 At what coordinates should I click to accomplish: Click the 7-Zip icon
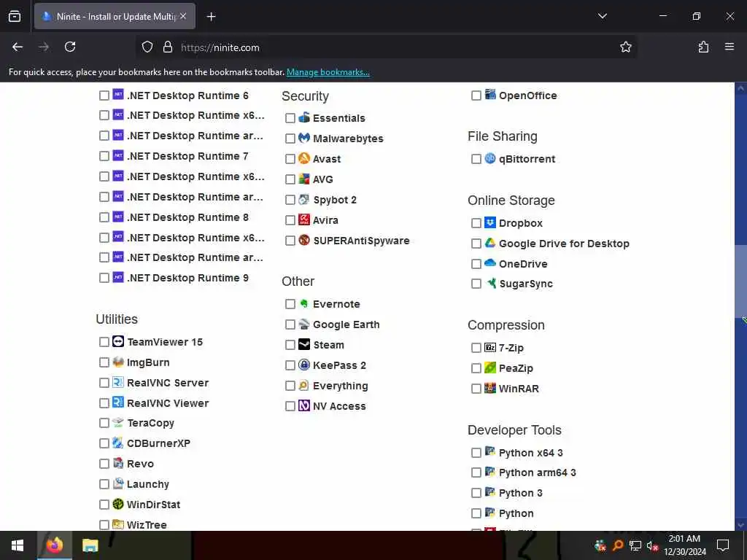[490, 347]
